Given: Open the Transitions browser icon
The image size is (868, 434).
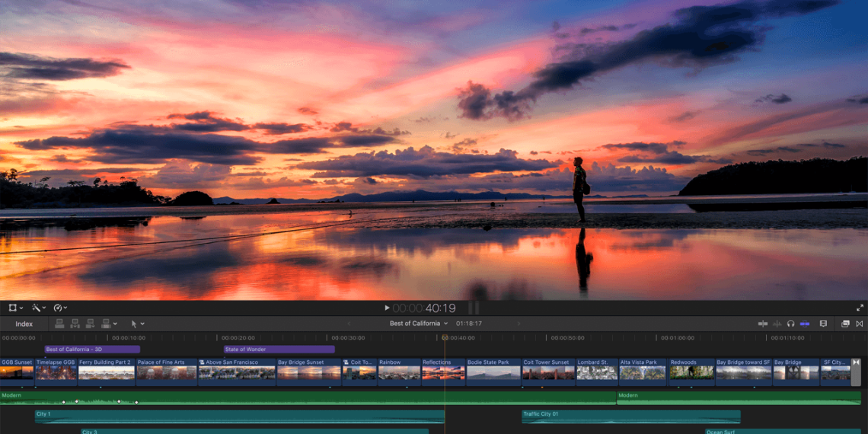Looking at the screenshot, I should click(860, 324).
